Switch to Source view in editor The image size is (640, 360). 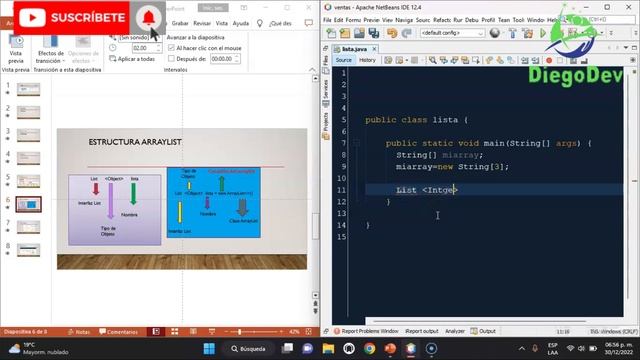pyautogui.click(x=343, y=60)
